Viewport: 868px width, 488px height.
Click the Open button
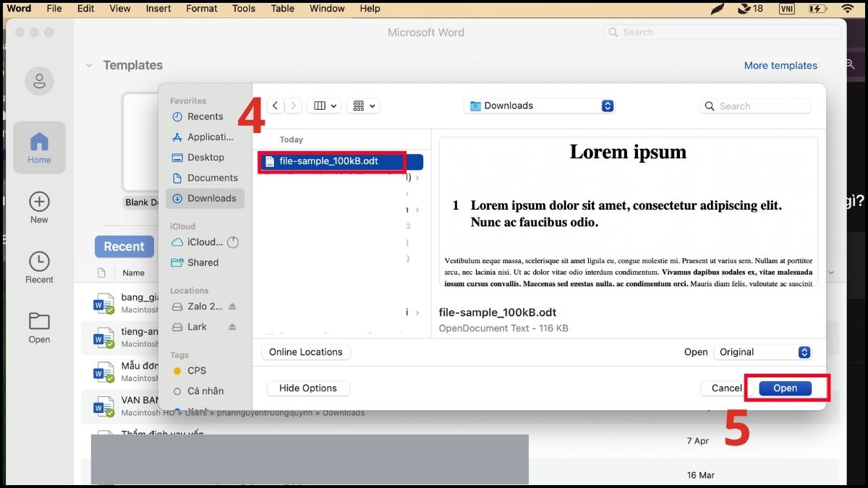point(785,388)
